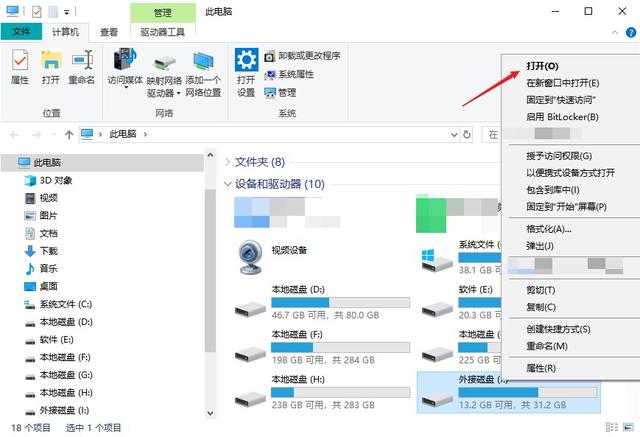Click the Properties (属性) ribbon icon
The image size is (640, 437).
[x=20, y=60]
